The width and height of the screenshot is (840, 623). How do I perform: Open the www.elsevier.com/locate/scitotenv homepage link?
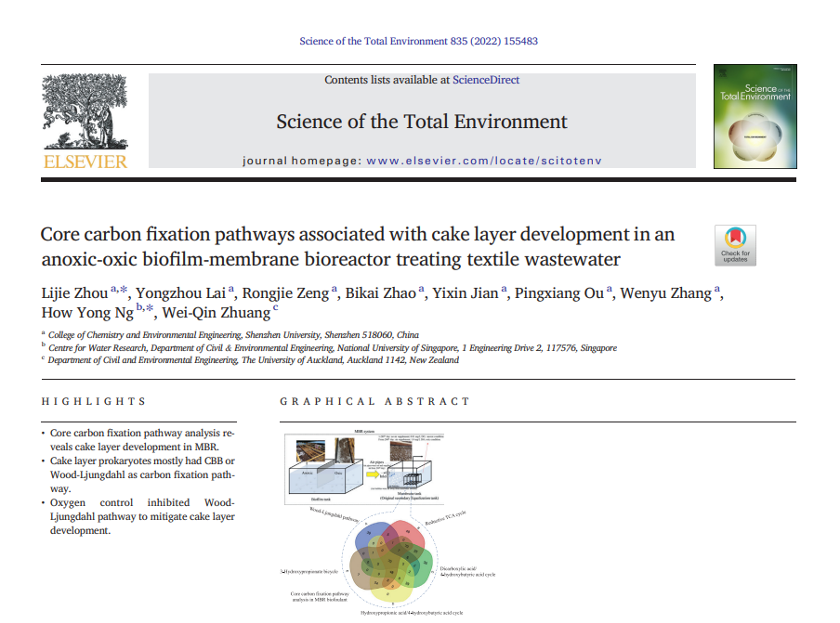click(483, 161)
